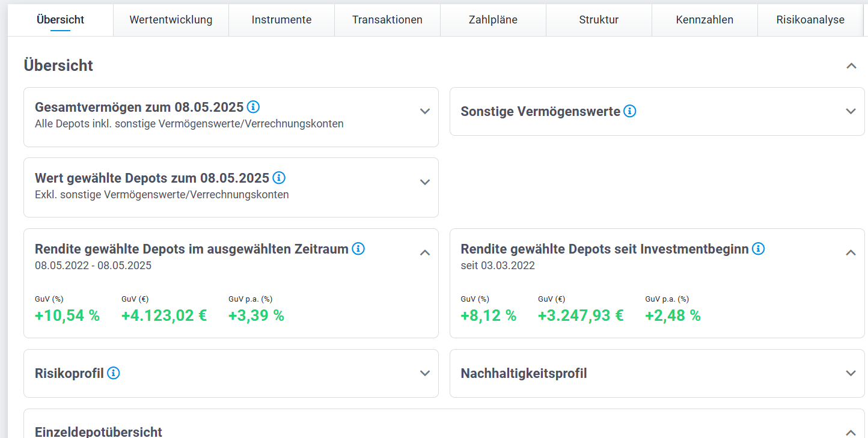This screenshot has height=438, width=868.
Task: Open info icon for Rendite im ausgewählten Zeitraum
Action: (358, 248)
